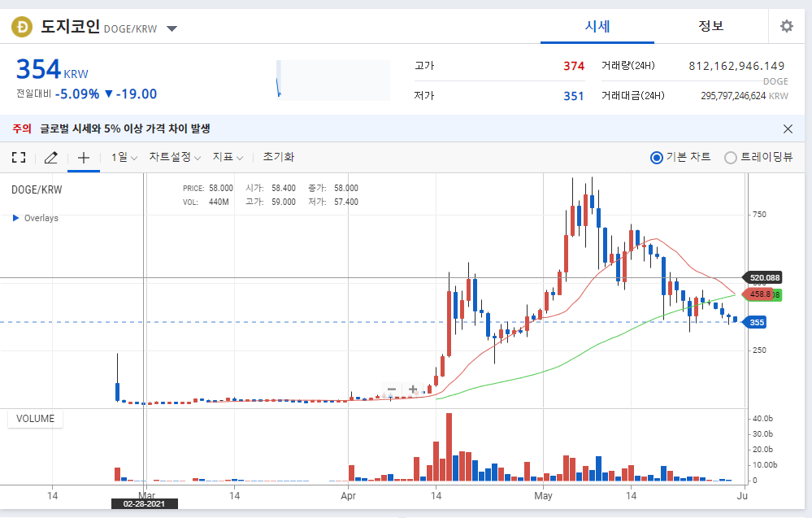Viewport: 812px width, 518px height.
Task: Click the 355 current price tag
Action: pyautogui.click(x=755, y=322)
